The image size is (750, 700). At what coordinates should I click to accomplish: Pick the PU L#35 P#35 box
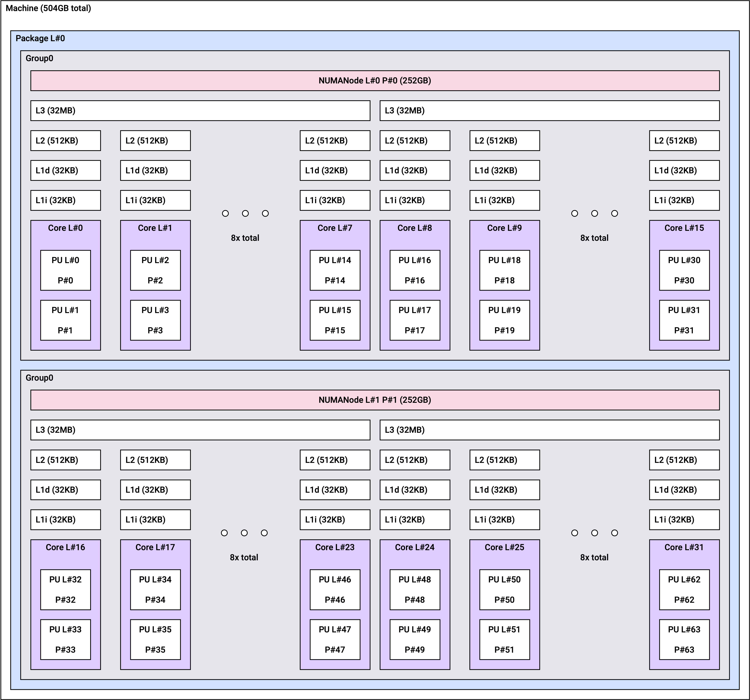(x=156, y=640)
